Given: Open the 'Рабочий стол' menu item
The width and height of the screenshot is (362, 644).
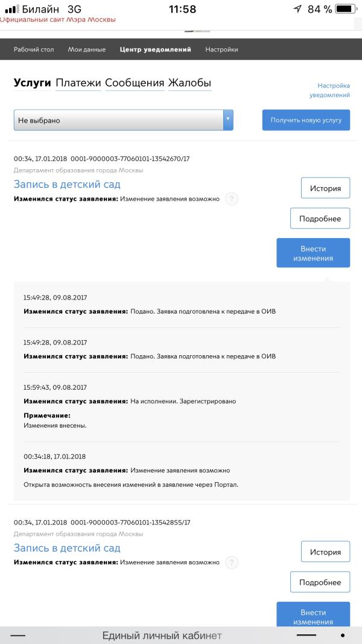Looking at the screenshot, I should (34, 50).
